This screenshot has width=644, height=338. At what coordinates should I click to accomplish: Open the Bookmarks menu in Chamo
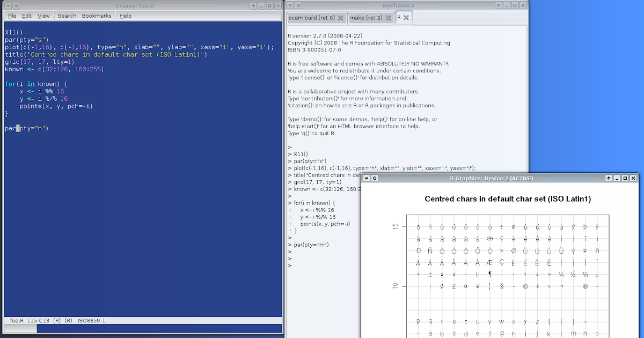(97, 16)
